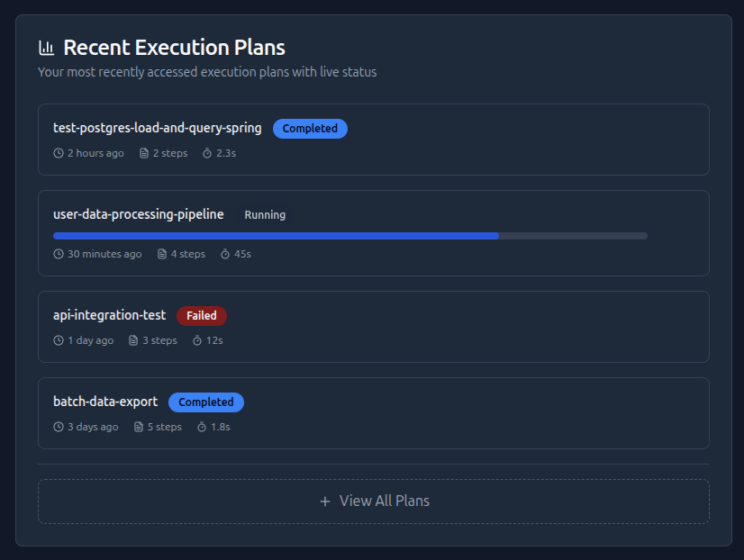Click the running pipeline's blue progress bar

click(276, 236)
